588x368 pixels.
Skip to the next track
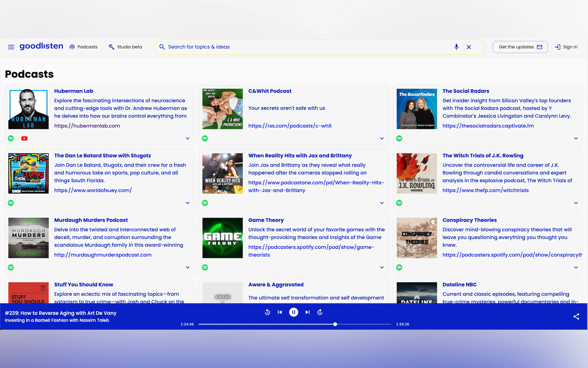307,312
